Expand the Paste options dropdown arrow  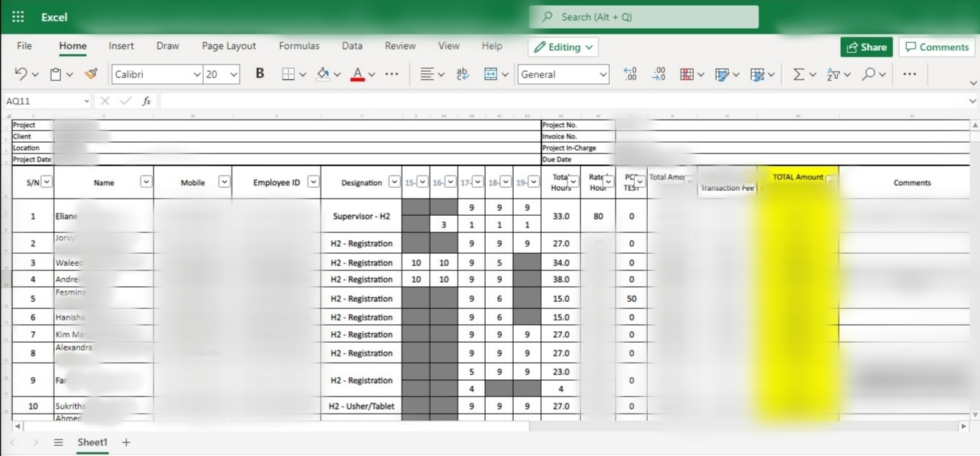(x=70, y=75)
